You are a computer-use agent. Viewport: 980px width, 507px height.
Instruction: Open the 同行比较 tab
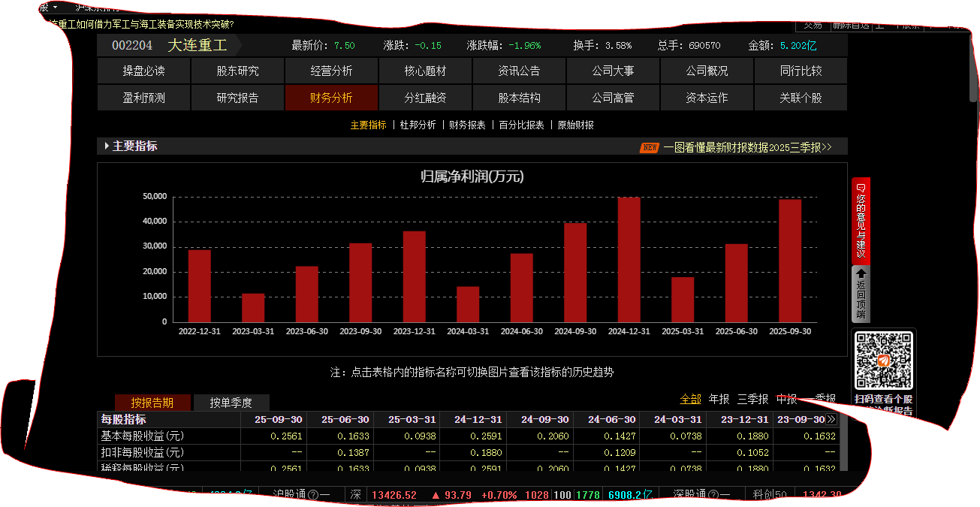[801, 71]
